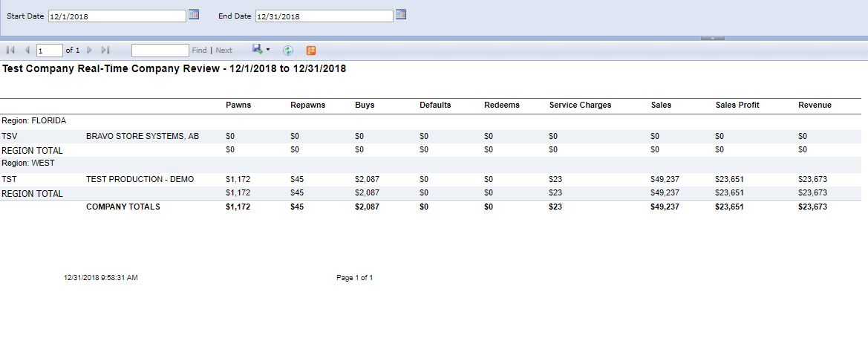Viewport: 868px width, 344px height.
Task: Click BRAVO STORE SYSTEMS, AB store name
Action: click(143, 136)
